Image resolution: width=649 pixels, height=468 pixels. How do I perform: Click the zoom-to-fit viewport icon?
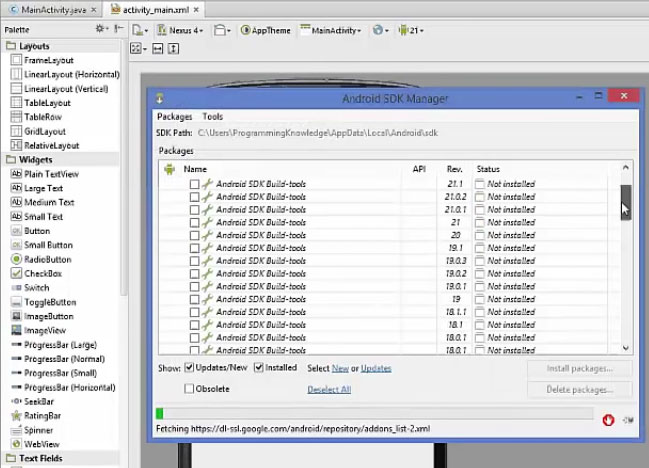(x=138, y=49)
